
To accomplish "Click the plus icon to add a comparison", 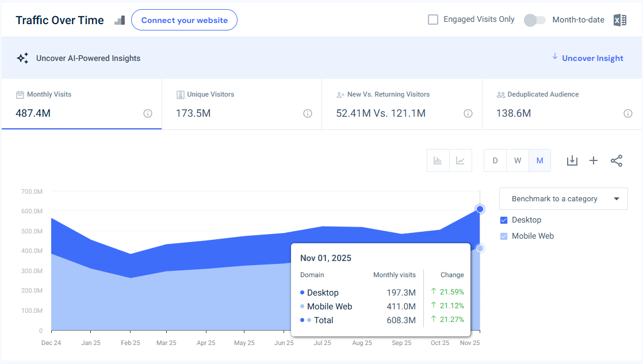I will pyautogui.click(x=594, y=160).
